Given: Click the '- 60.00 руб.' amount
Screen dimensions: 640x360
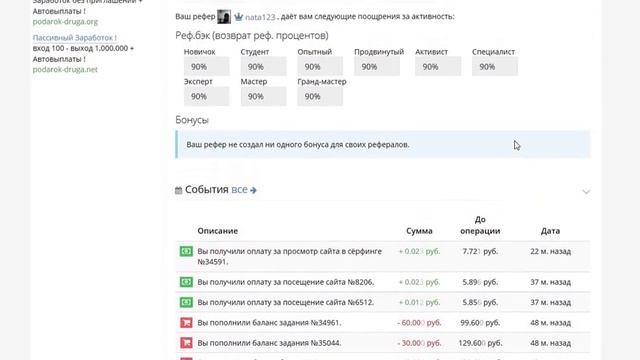Looking at the screenshot, I should (419, 323).
